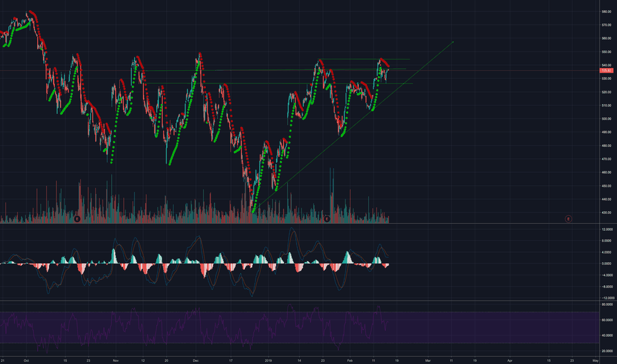Screen dimensions: 617x364
Task: Click the Dec label on time axis
Action: point(196,361)
